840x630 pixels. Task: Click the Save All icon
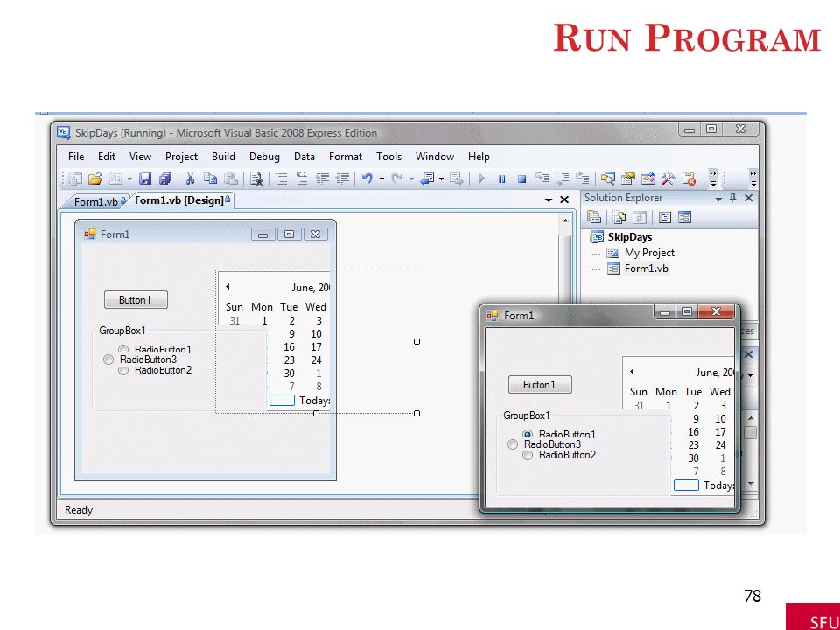165,178
